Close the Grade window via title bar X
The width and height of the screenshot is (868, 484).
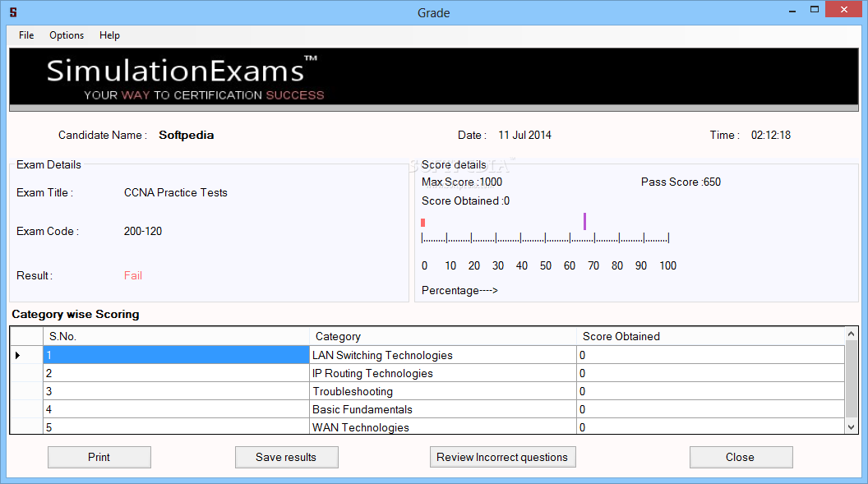tap(843, 9)
